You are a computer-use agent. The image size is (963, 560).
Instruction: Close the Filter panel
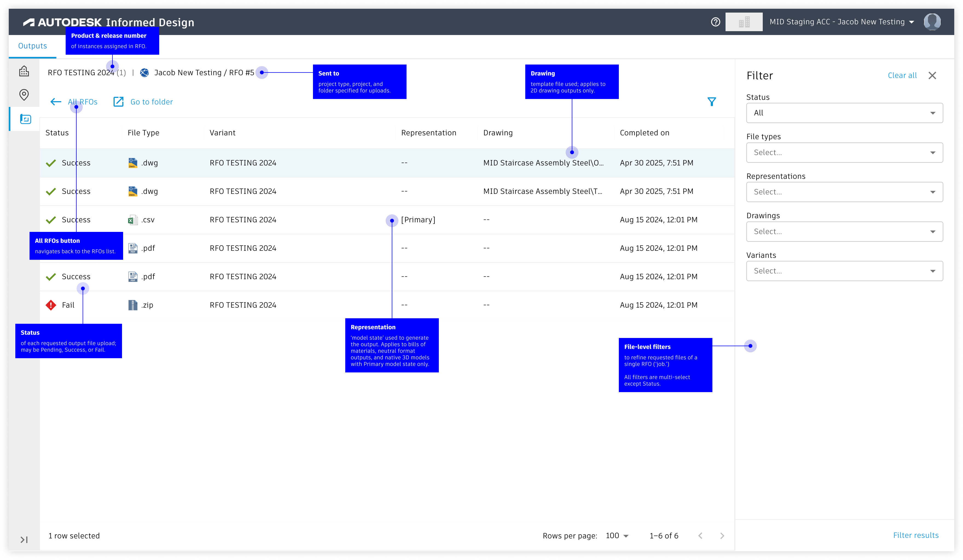[x=932, y=75]
